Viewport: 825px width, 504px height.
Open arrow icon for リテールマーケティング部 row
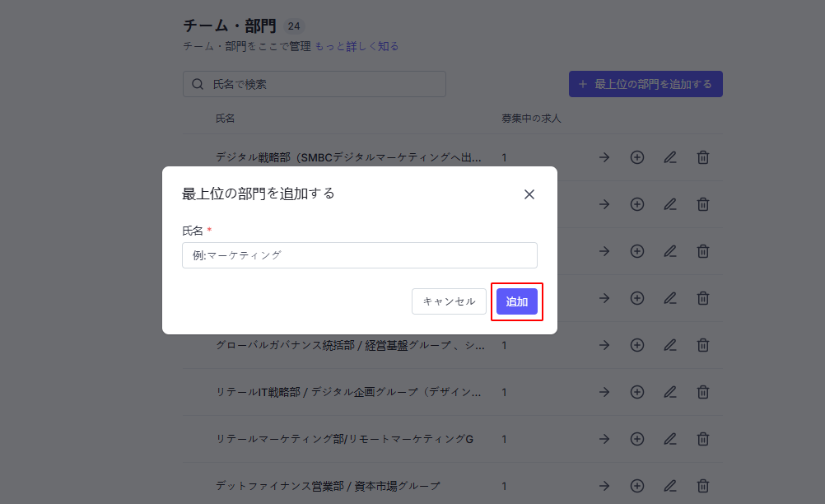(x=604, y=439)
